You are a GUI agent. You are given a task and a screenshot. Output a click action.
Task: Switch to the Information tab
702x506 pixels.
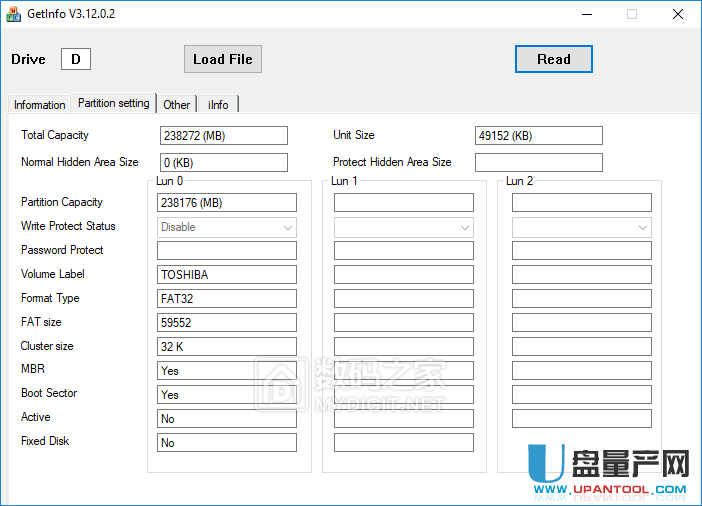pos(40,105)
